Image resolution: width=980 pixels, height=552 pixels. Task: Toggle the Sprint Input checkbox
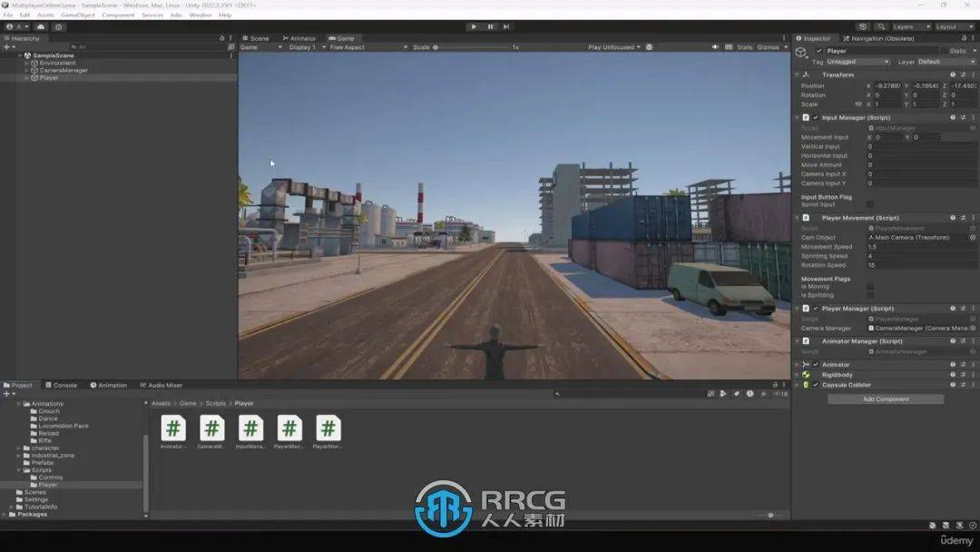tap(870, 205)
